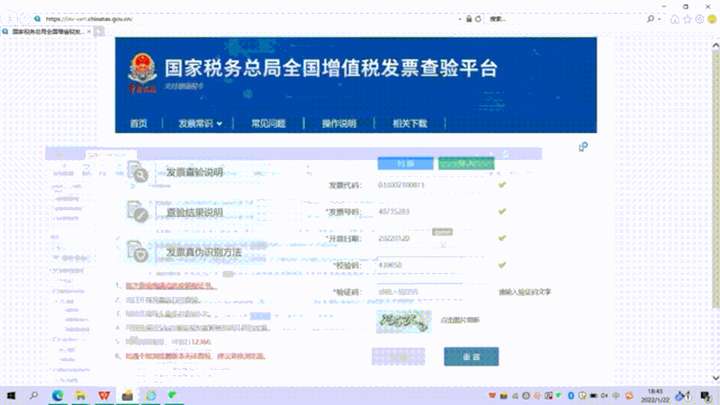The image size is (720, 405).
Task: Open the 相关下载 navigation item
Action: 410,124
